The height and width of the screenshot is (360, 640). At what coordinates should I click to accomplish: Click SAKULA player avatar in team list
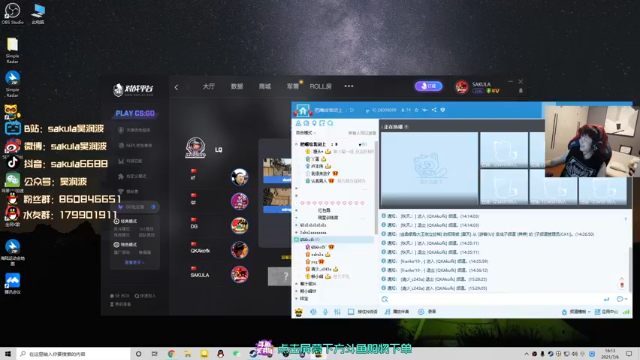pyautogui.click(x=240, y=274)
